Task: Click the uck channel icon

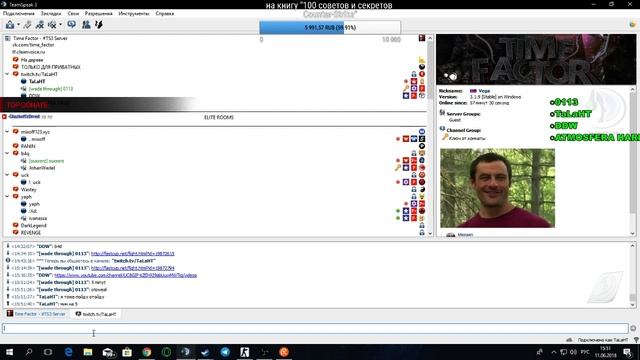Action: (x=16, y=175)
